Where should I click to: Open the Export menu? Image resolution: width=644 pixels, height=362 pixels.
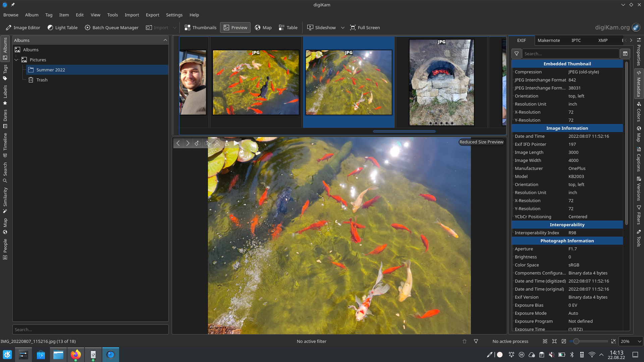[x=152, y=15]
